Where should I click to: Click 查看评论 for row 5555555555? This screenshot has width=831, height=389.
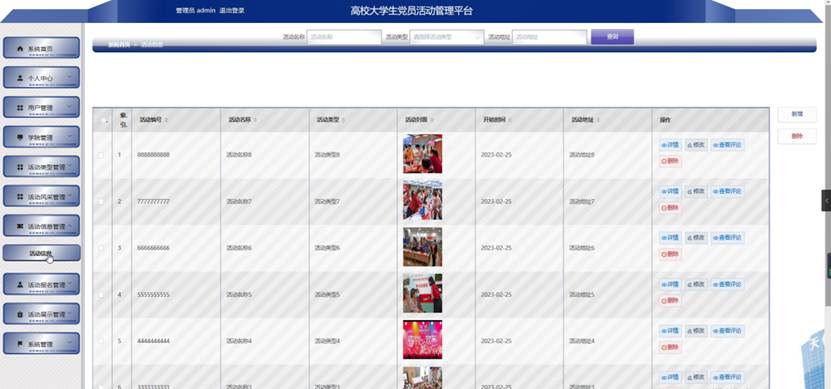pos(728,284)
